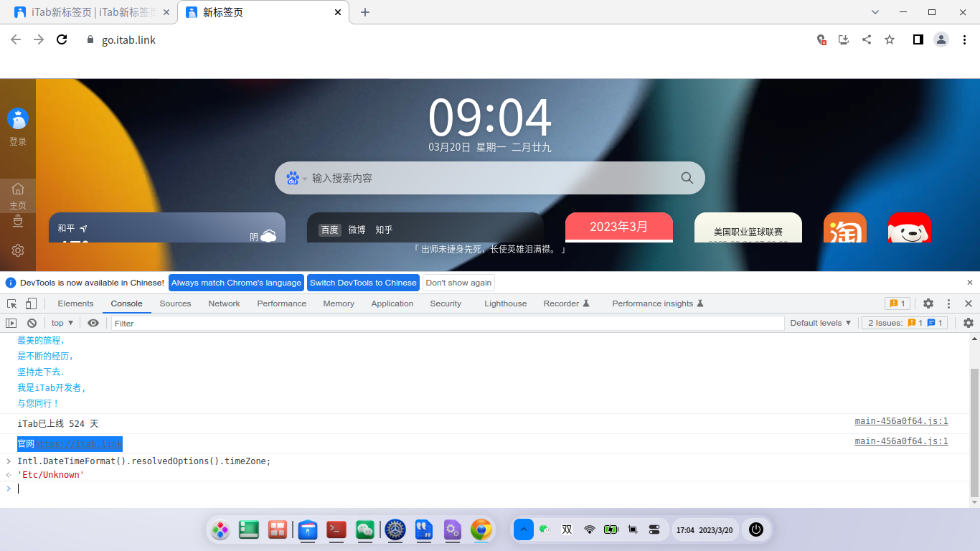Create a live expression with eye icon
This screenshot has width=980, height=551.
point(93,323)
